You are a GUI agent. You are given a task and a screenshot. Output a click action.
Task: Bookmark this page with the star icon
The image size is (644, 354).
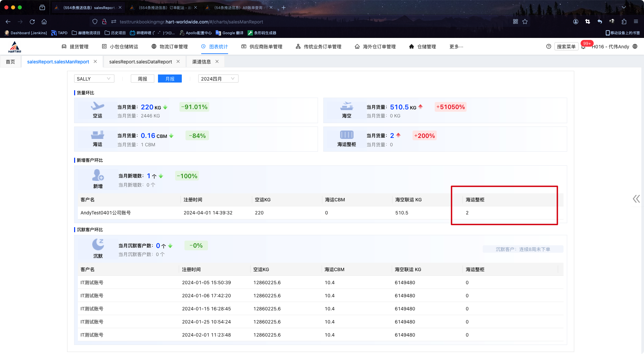point(525,22)
